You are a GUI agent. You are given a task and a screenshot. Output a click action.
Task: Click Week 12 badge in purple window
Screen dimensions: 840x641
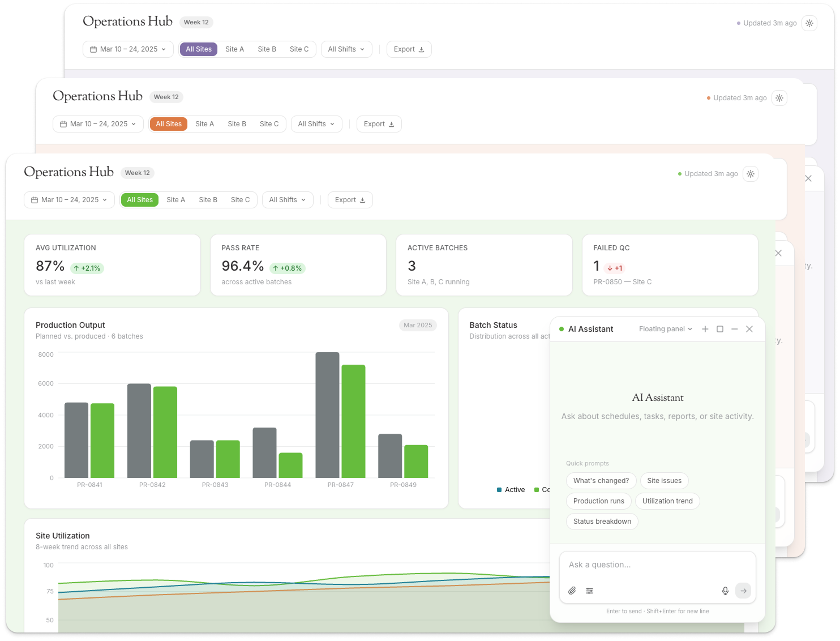tap(196, 22)
